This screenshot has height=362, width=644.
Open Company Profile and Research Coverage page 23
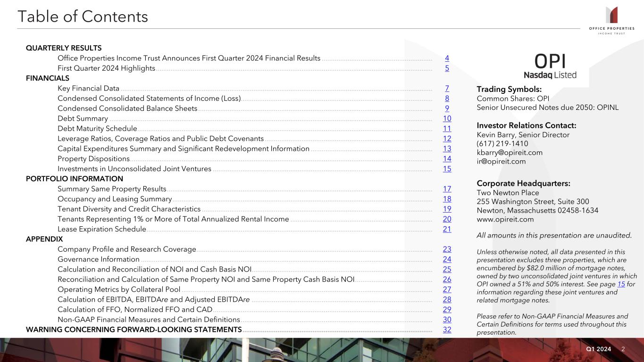point(447,249)
